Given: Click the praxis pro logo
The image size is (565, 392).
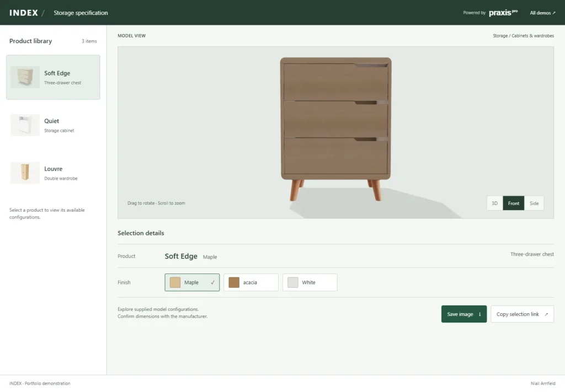Looking at the screenshot, I should coord(503,13).
